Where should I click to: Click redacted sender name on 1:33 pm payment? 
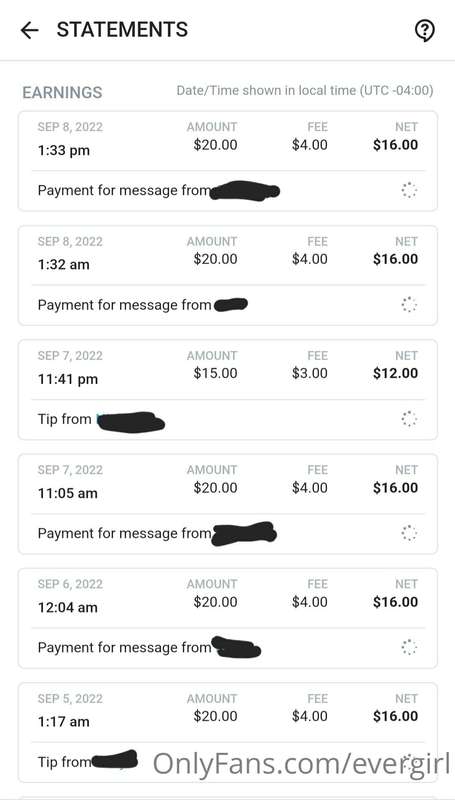coord(245,191)
